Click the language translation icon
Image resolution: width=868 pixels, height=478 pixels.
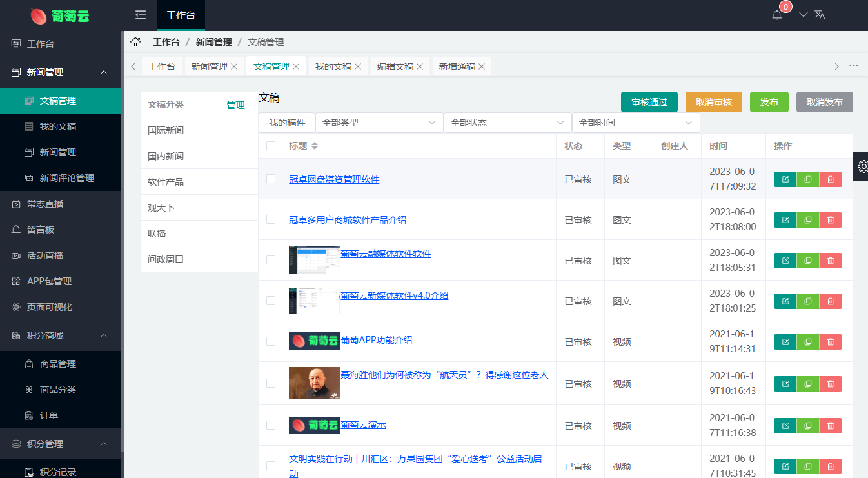(820, 15)
